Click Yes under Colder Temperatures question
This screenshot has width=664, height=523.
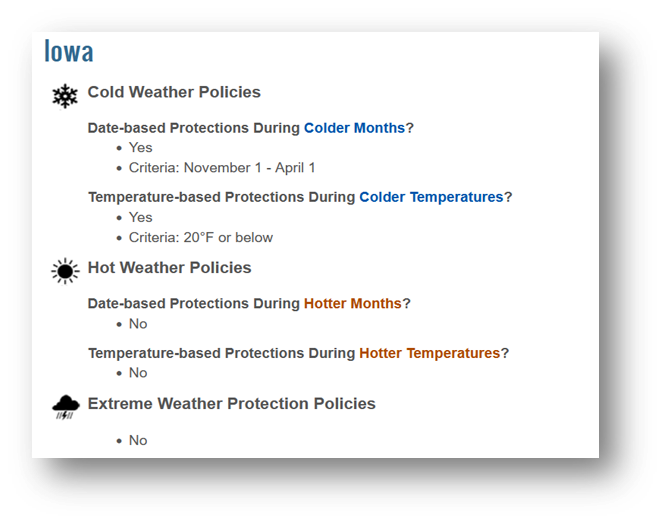[x=141, y=217]
